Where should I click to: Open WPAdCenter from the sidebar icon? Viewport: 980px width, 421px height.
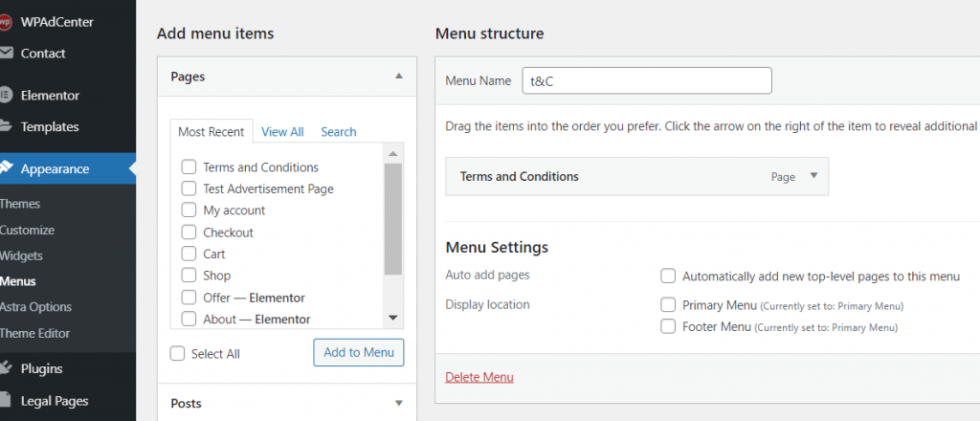pos(5,23)
